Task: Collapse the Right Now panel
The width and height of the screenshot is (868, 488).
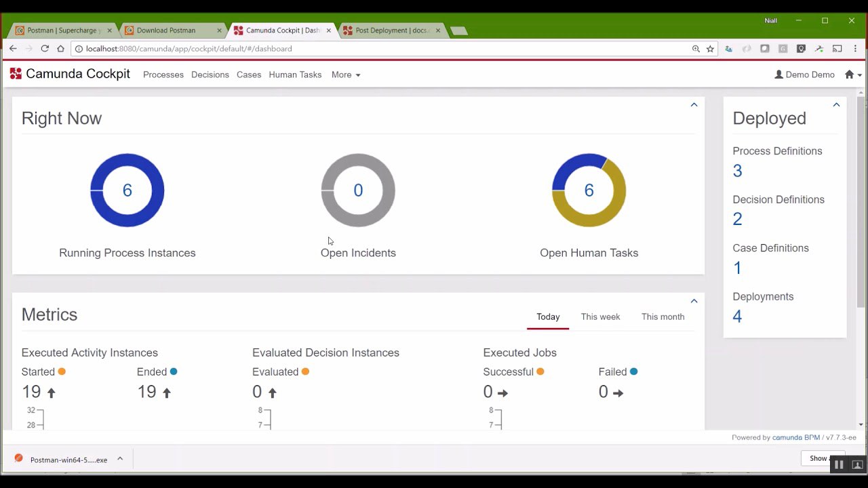Action: (x=694, y=104)
